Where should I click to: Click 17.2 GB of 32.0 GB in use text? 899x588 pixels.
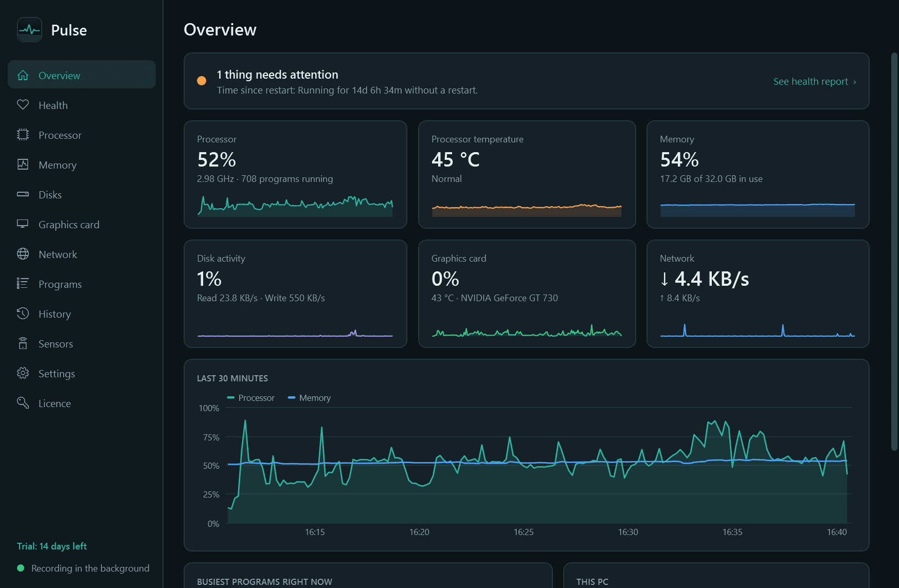pos(711,179)
